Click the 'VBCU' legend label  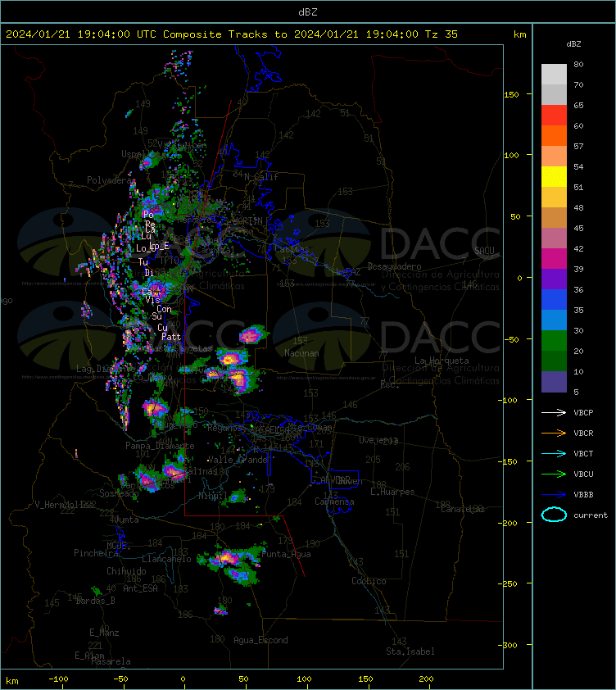pos(583,474)
